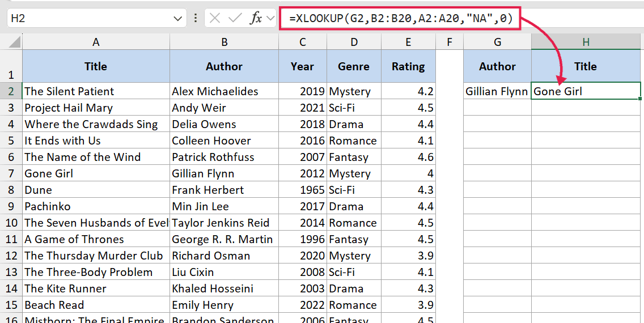
Task: Click the Title header cell in column A
Action: [96, 66]
